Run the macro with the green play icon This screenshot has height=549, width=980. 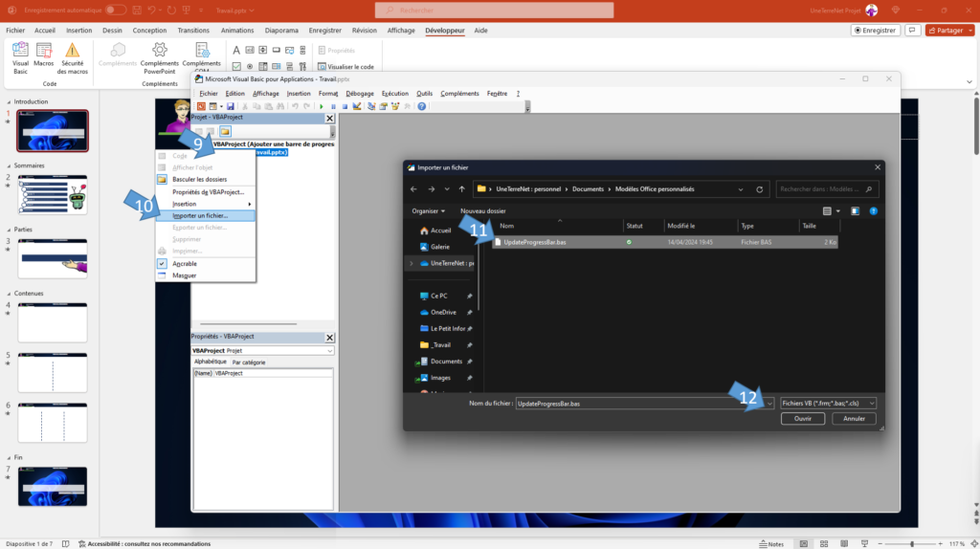pyautogui.click(x=322, y=107)
